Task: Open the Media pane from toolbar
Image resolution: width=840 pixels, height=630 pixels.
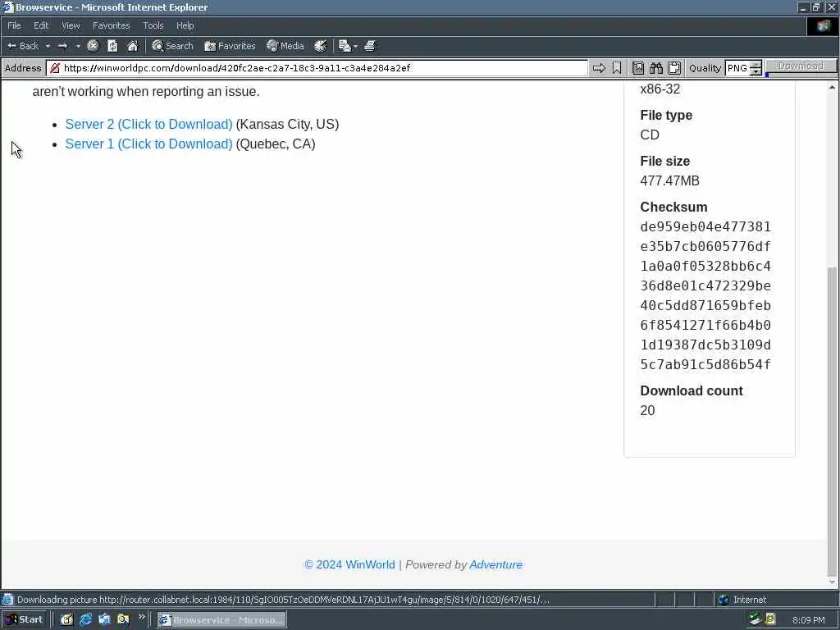Action: (285, 46)
